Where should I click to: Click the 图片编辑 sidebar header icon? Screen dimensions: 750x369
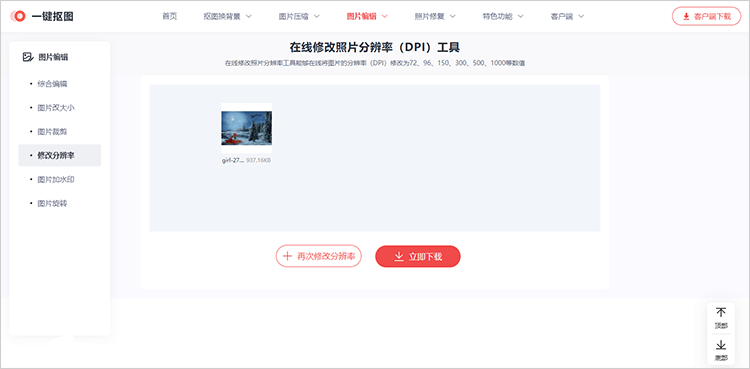28,57
